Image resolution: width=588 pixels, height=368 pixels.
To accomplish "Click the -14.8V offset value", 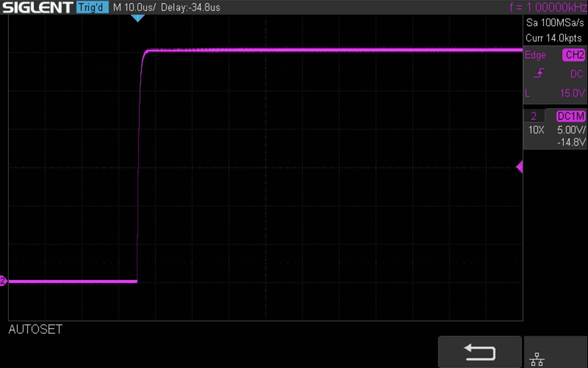I will (571, 142).
